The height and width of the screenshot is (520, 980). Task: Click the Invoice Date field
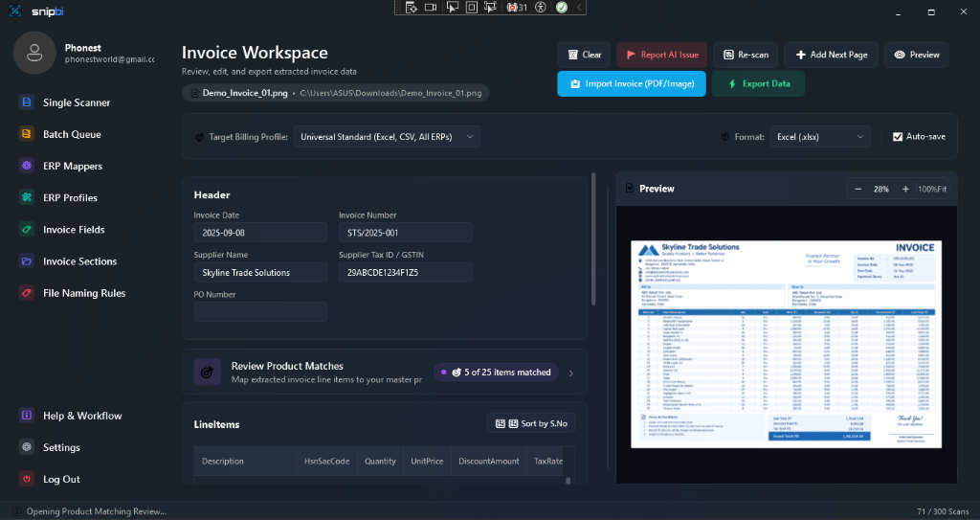(260, 232)
